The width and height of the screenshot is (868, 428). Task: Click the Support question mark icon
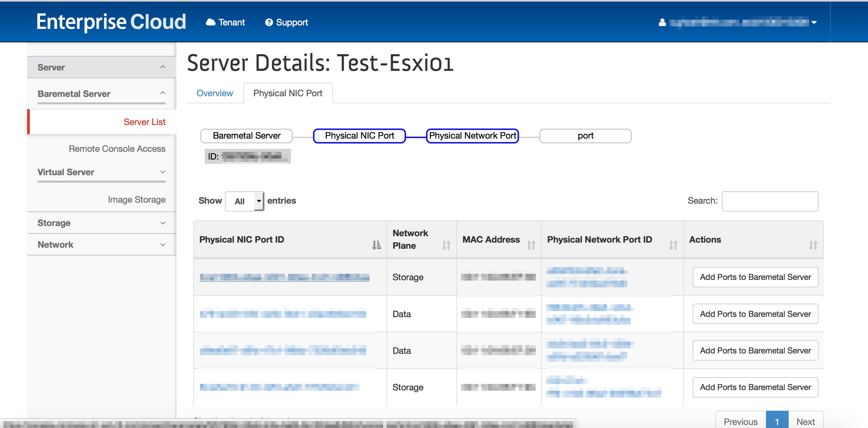(269, 22)
